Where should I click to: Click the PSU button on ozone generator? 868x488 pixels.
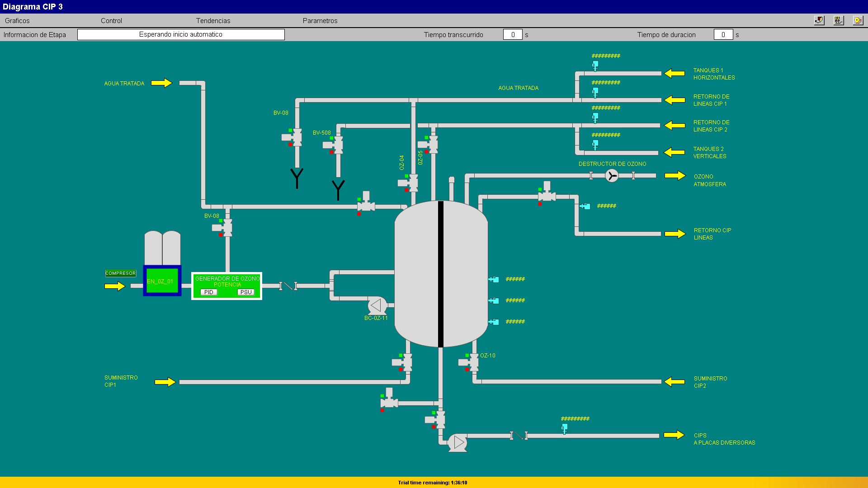tap(246, 292)
